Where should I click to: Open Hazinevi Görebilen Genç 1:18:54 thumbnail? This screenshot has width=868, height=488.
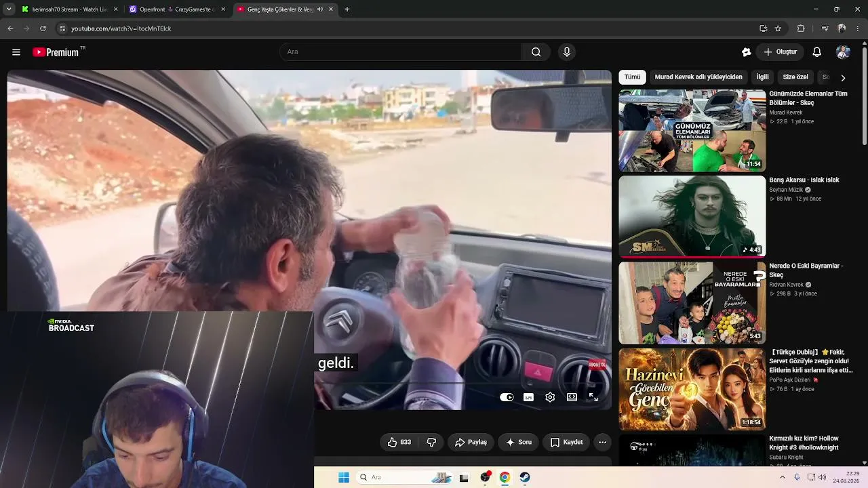click(692, 389)
